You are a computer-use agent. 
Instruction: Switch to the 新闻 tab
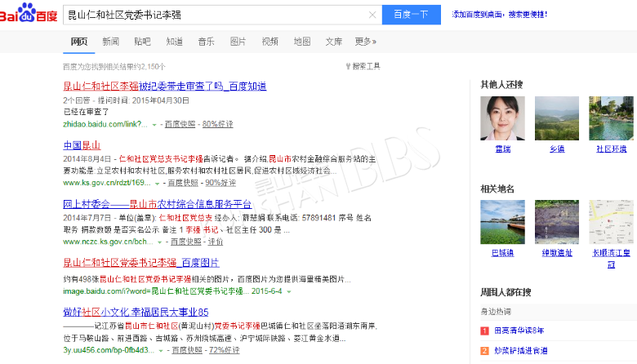tap(110, 42)
